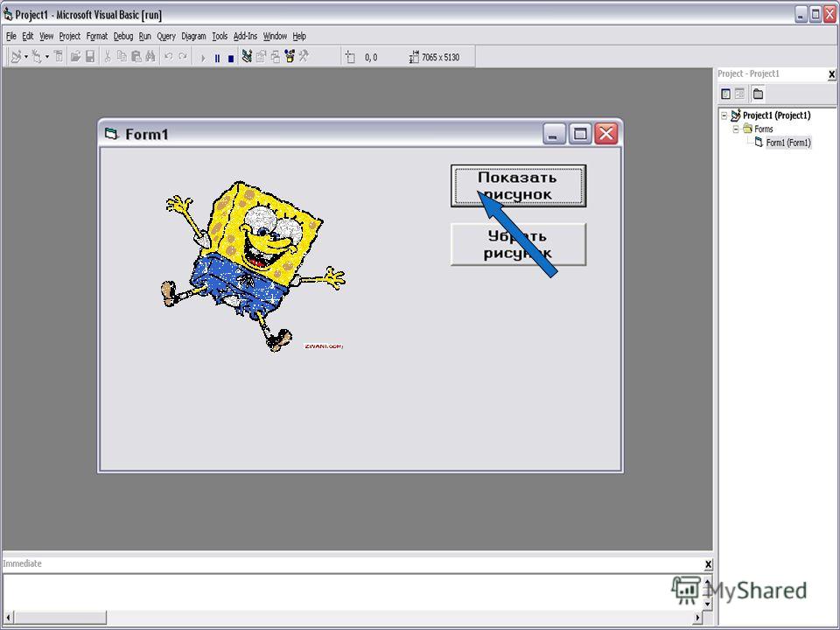Click the Form1 title bar icon
Viewport: 840px width, 630px height.
pyautogui.click(x=111, y=133)
